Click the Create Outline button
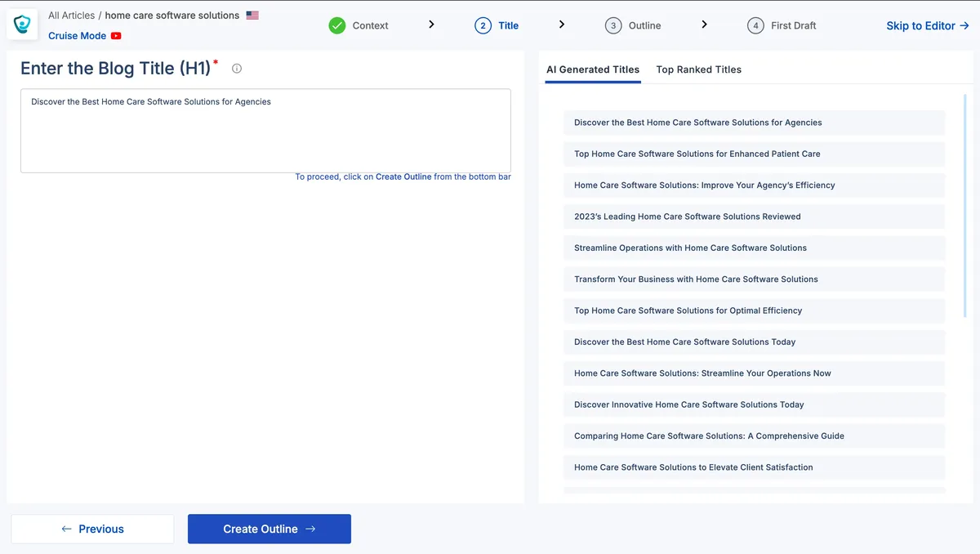This screenshot has height=554, width=980. point(269,529)
